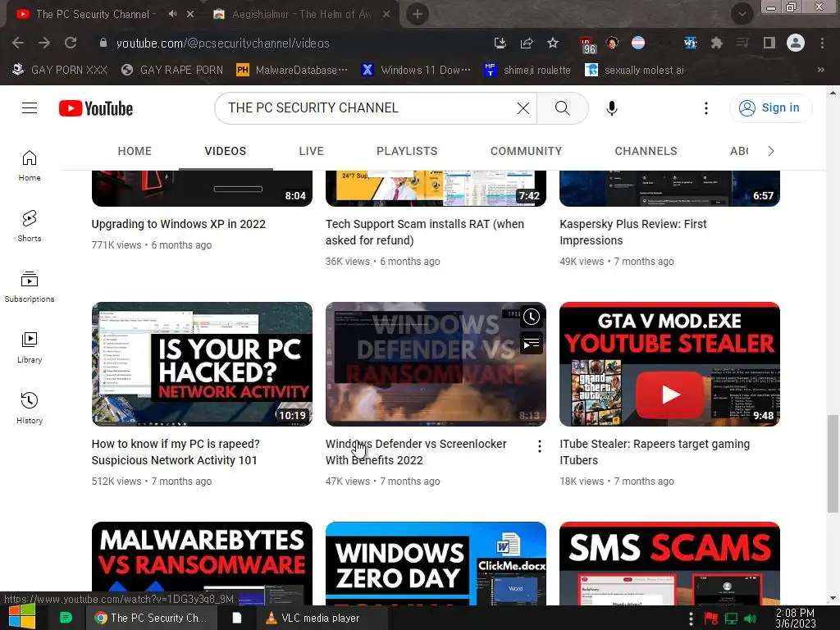This screenshot has width=840, height=630.
Task: Open the browser side panel icon
Action: 769,43
